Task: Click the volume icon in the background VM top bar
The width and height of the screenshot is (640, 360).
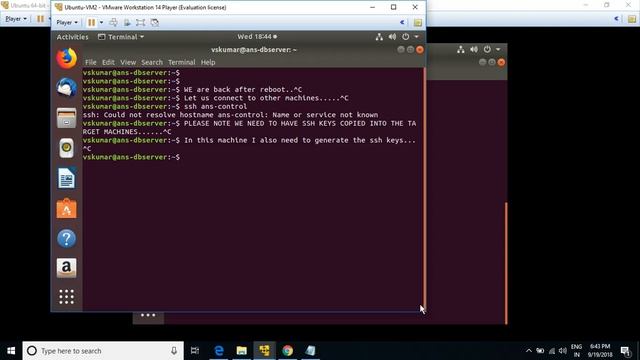Action: tap(474, 49)
